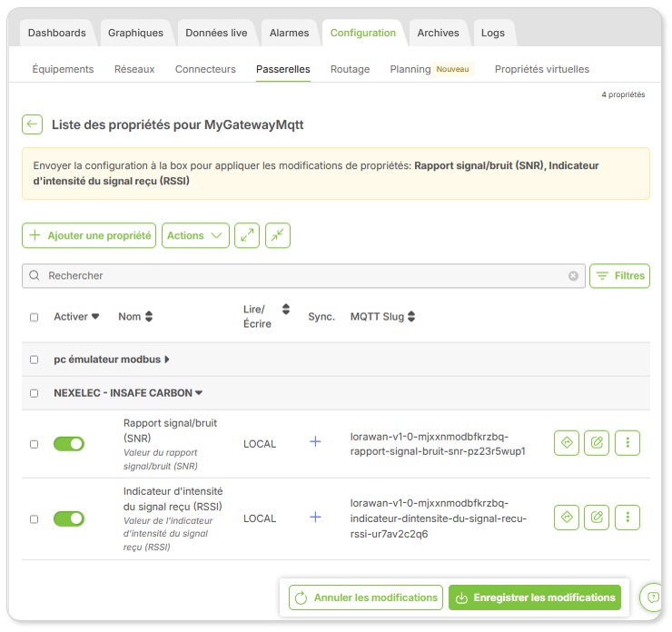Open the Actions dropdown
Image resolution: width=672 pixels, height=632 pixels.
pos(195,235)
